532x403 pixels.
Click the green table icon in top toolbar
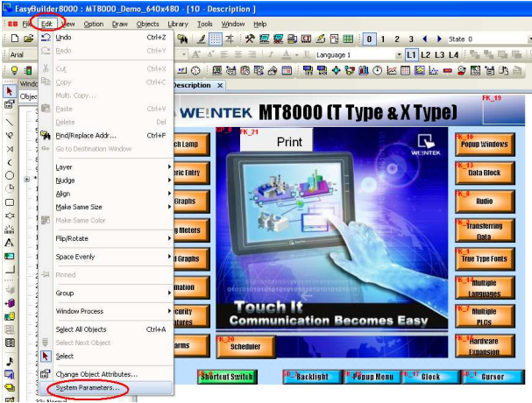[348, 39]
